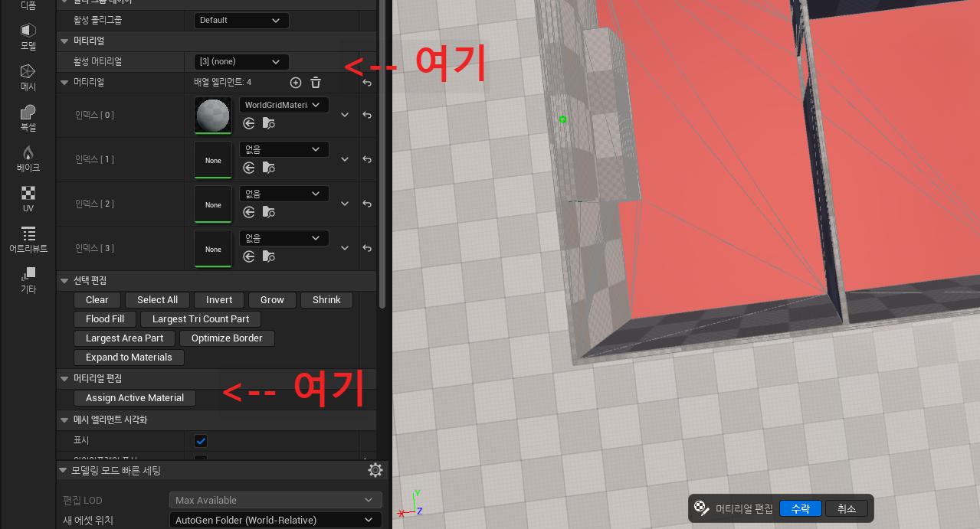
Task: Click the Invert selection button
Action: 219,300
